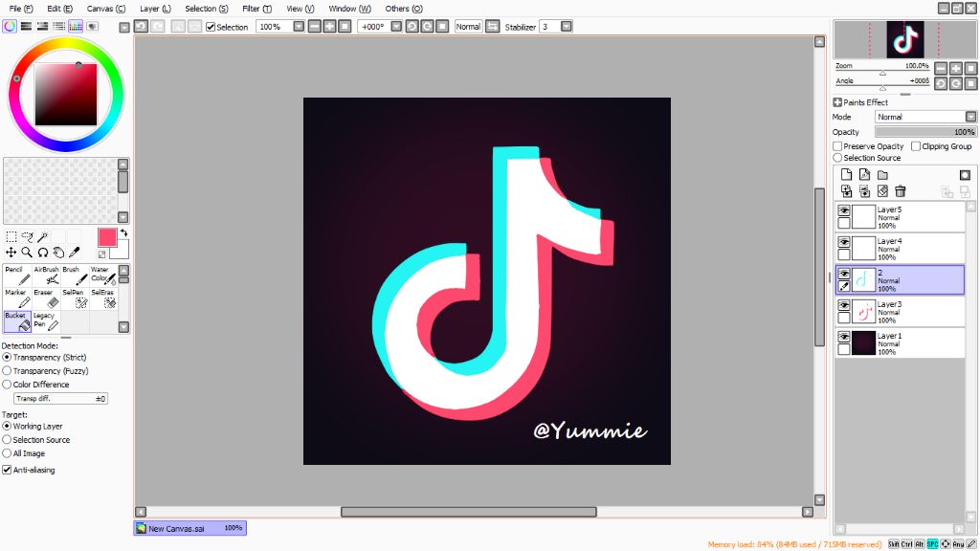The width and height of the screenshot is (980, 551).
Task: Create a new layer with the New Layer icon
Action: tap(846, 172)
